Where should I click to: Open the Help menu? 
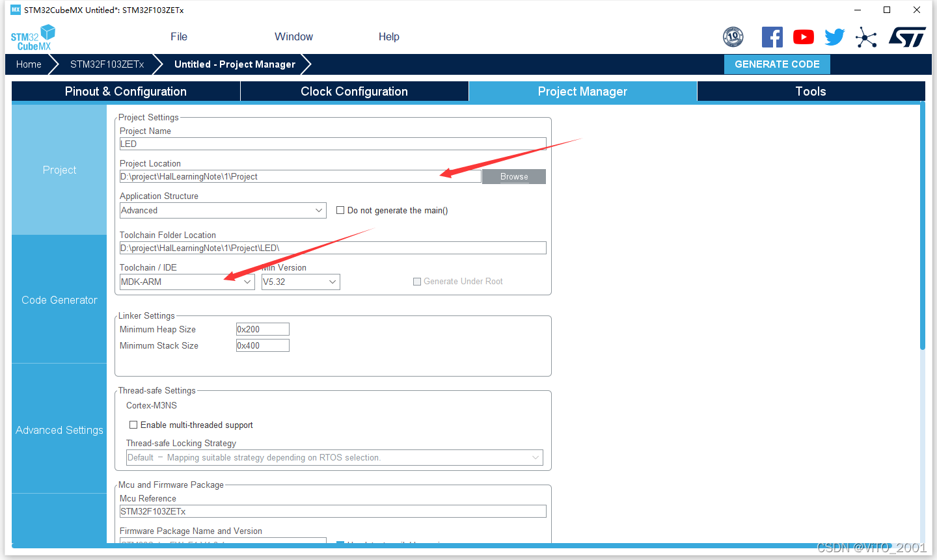[389, 37]
